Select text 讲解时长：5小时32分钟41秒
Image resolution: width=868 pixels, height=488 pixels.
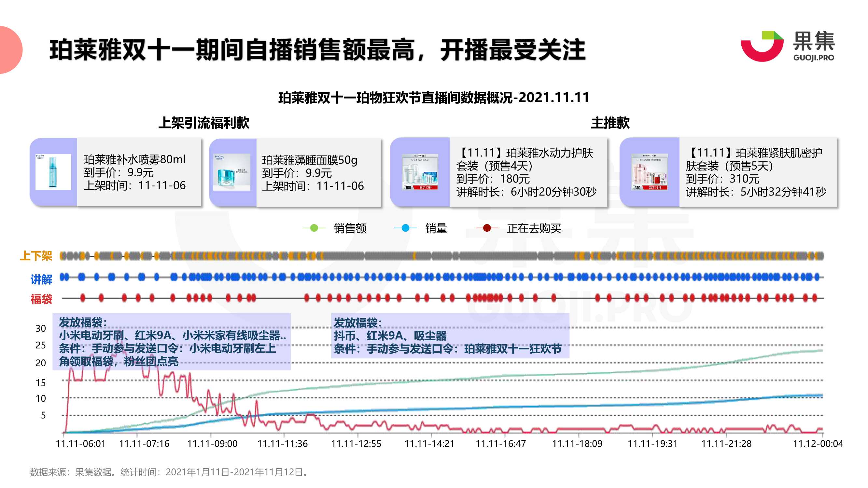point(756,192)
